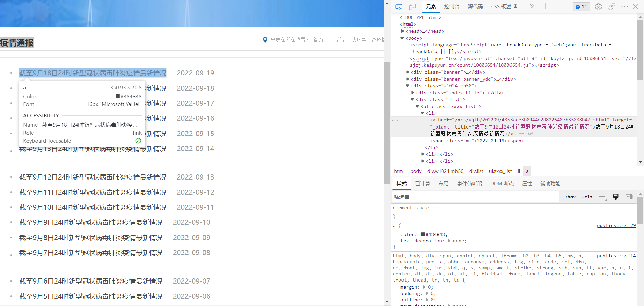Select body in the DOM breadcrumb
The image size is (644, 306).
[x=416, y=171]
